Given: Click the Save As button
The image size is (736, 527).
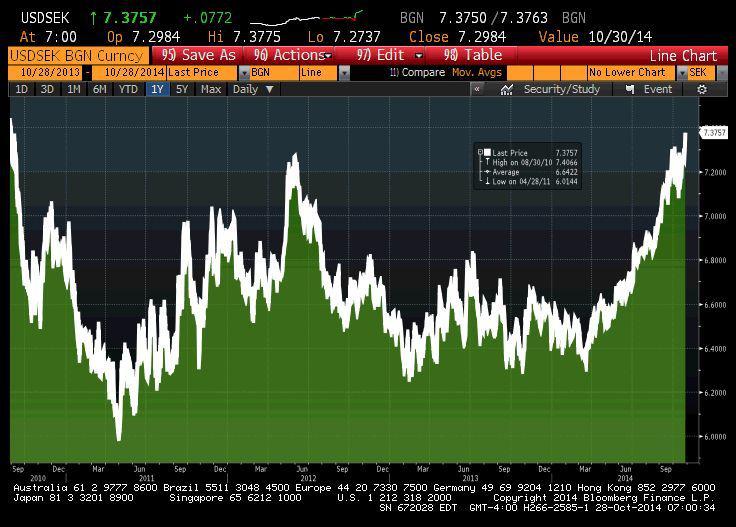Looking at the screenshot, I should pyautogui.click(x=198, y=55).
